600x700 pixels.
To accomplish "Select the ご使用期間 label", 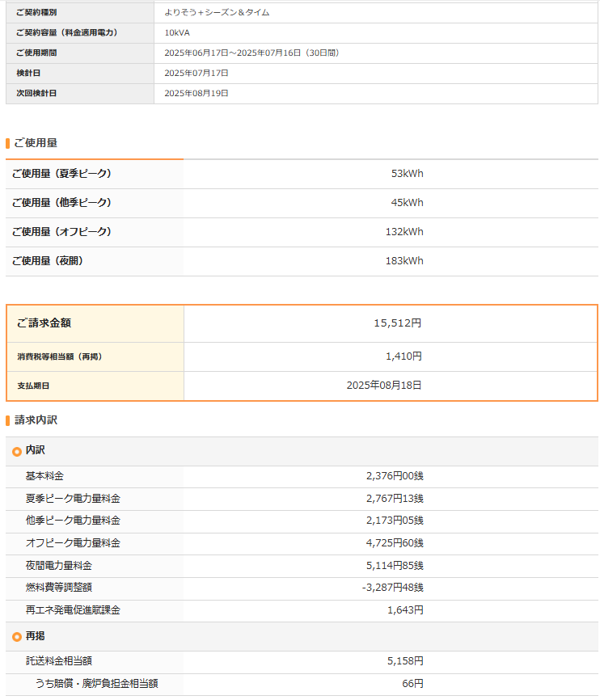I will (x=36, y=53).
